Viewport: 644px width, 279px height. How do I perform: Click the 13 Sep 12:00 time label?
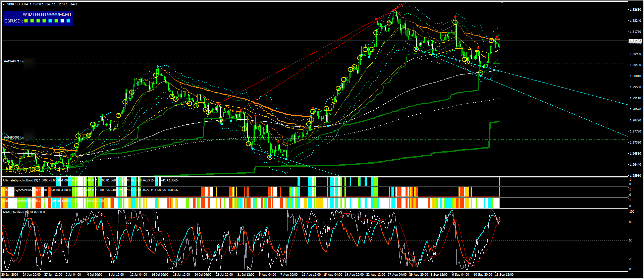click(x=504, y=275)
